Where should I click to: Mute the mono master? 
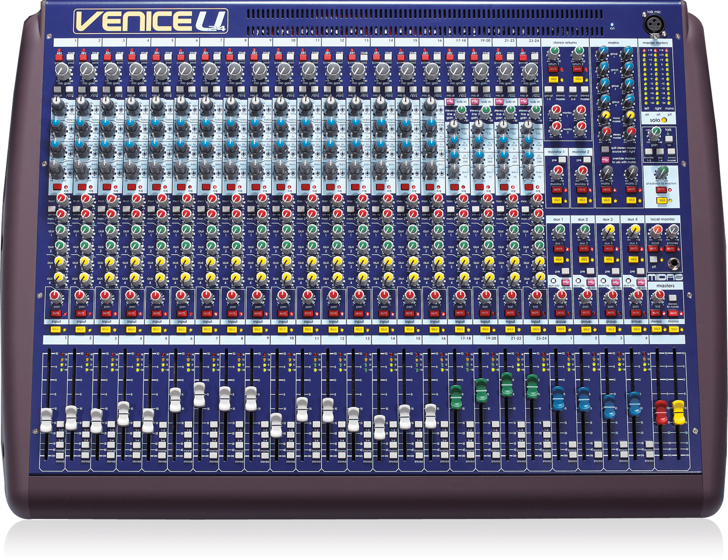coord(673,313)
